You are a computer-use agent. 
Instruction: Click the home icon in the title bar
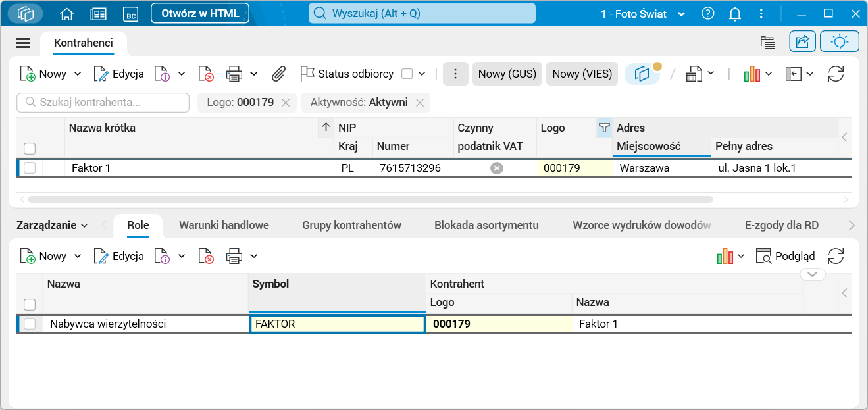[66, 14]
